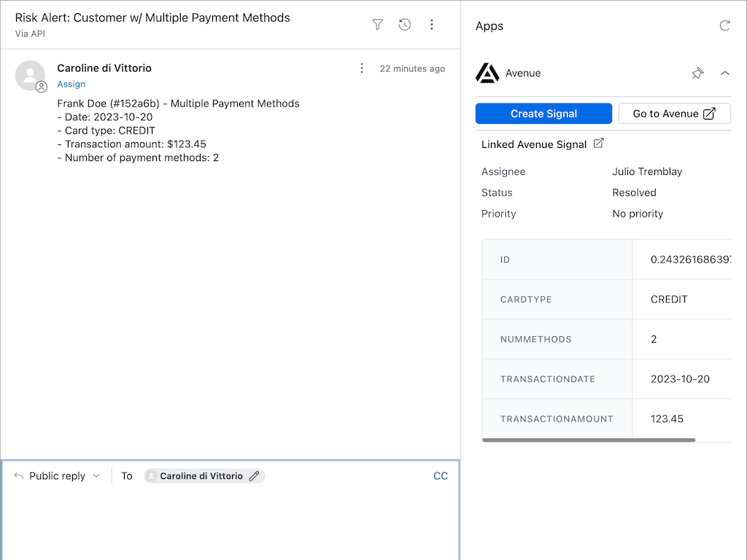Click the Create Signal button
This screenshot has height=560, width=747.
pos(543,114)
